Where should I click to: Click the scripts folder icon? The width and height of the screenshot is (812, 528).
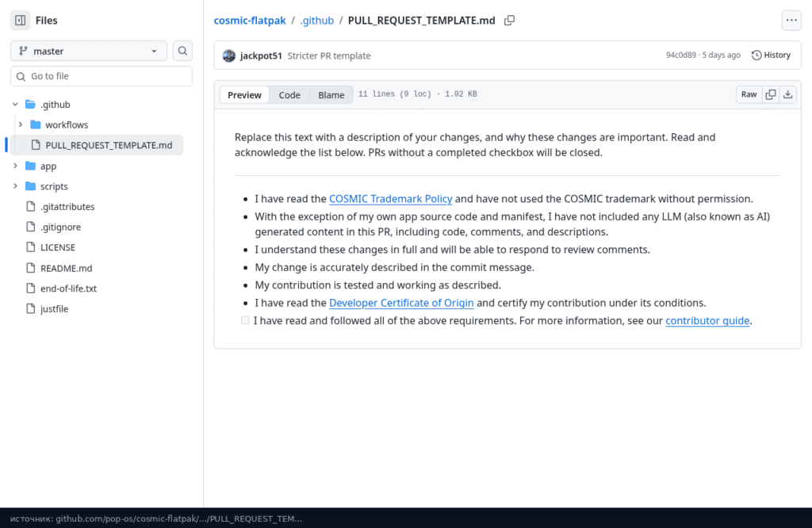(31, 186)
